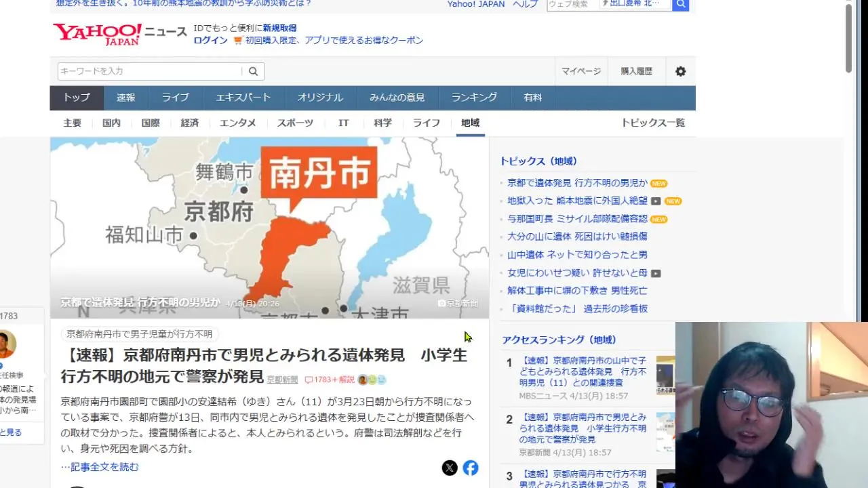868x488 pixels.
Task: Open topic 解体工事中に塀の下敷き 男性死亡
Action: [x=578, y=291]
